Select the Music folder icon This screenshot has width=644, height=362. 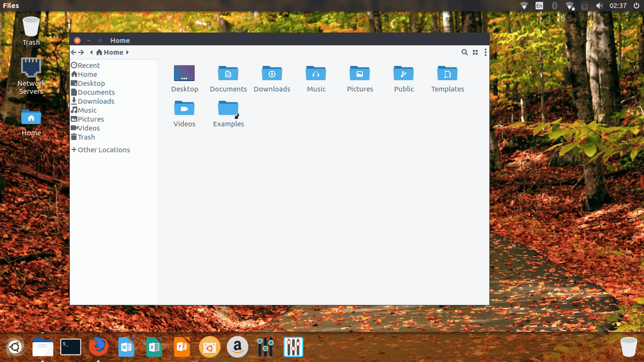[316, 74]
